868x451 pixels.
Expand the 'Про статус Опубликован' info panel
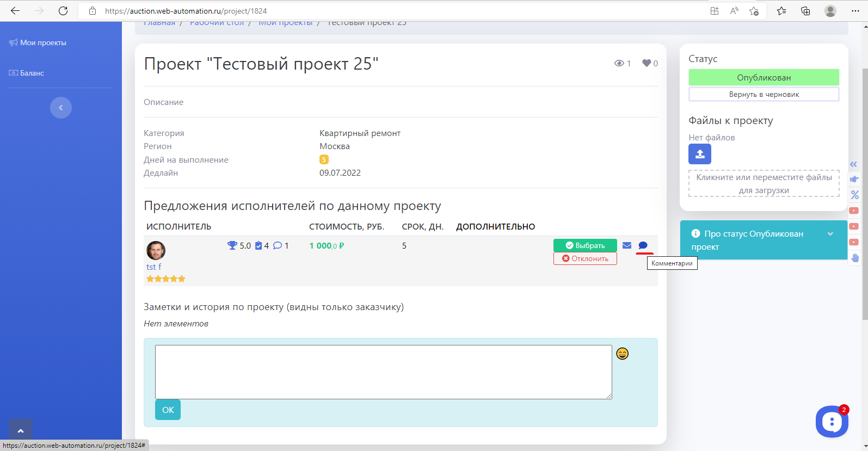tap(830, 234)
